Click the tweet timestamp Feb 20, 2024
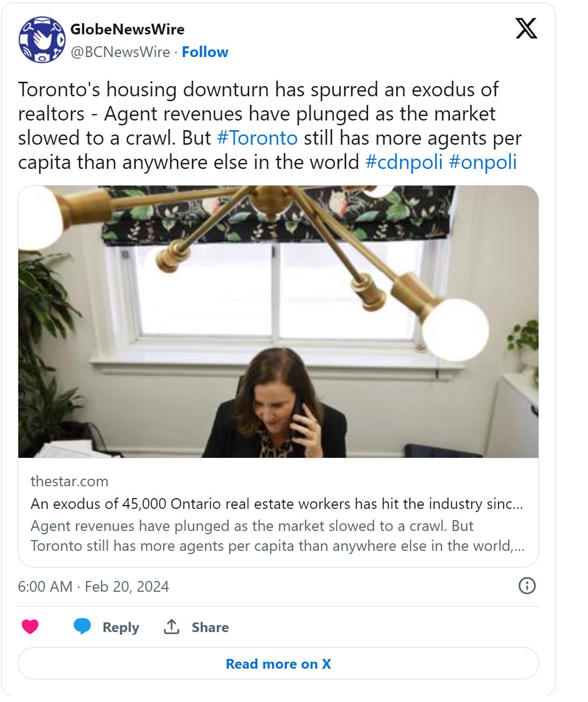 (94, 586)
